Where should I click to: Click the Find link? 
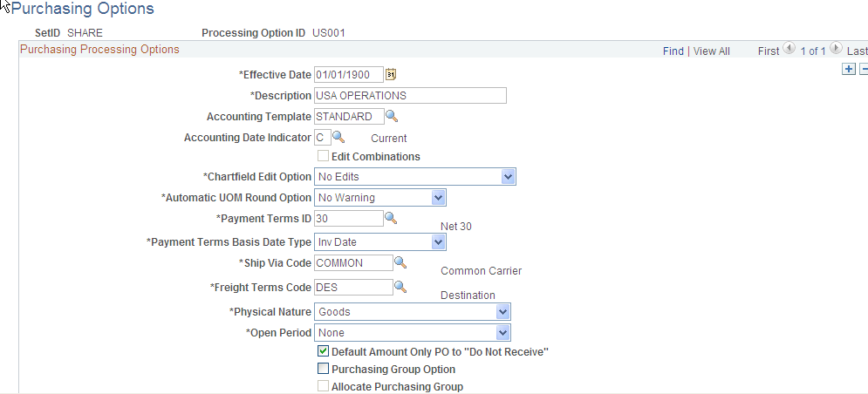(673, 51)
